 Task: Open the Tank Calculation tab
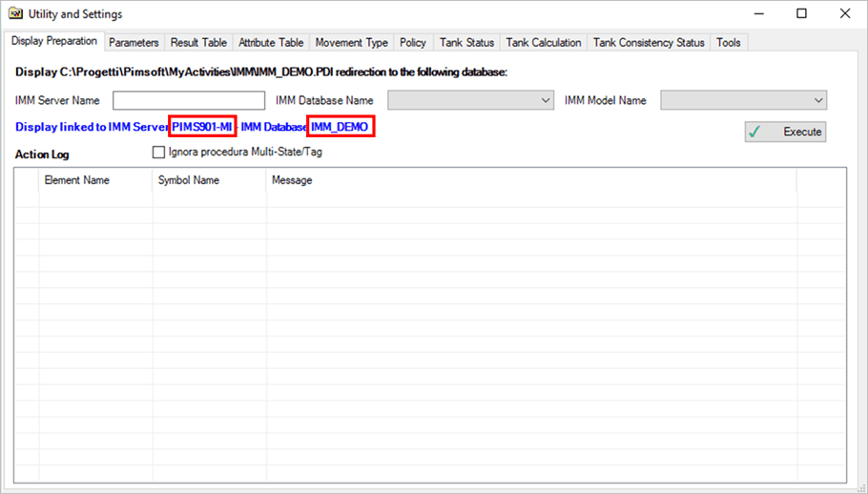543,43
